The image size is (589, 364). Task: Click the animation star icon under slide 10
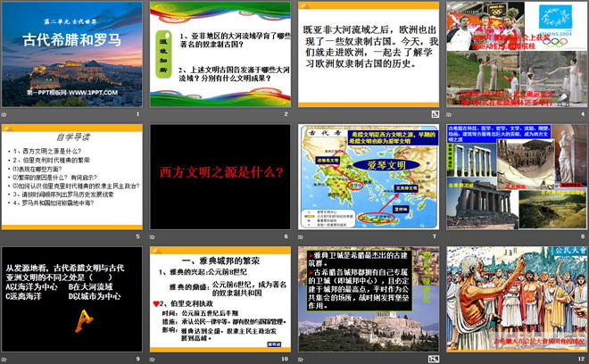point(153,360)
